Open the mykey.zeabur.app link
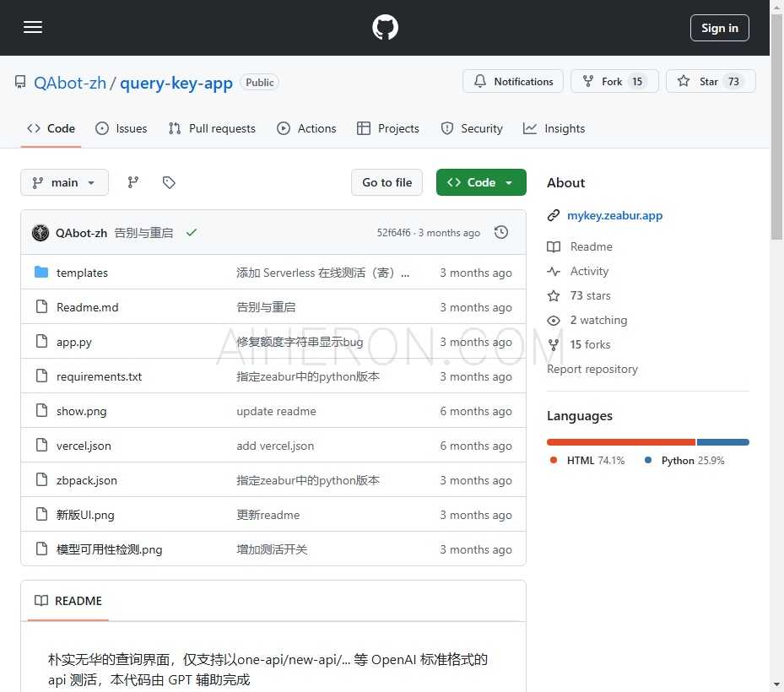 (x=614, y=215)
